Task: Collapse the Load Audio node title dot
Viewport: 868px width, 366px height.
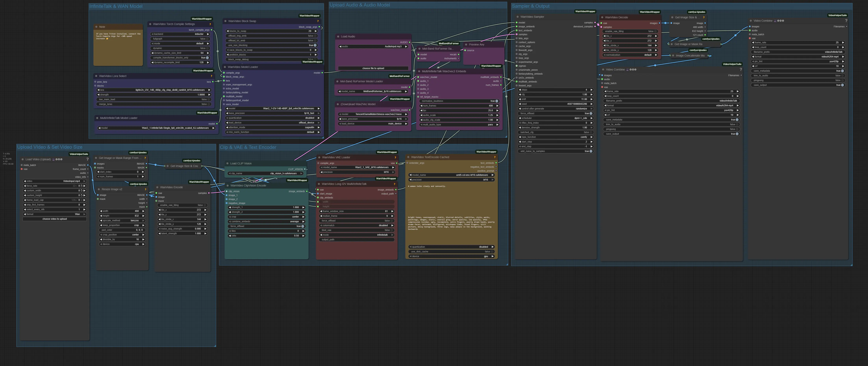Action: click(x=338, y=36)
